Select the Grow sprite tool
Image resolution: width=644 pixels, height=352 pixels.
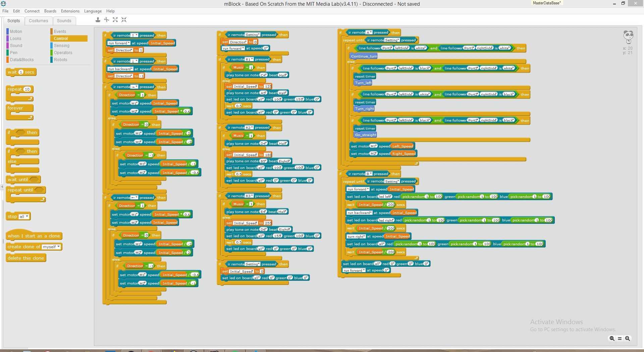[x=115, y=20]
